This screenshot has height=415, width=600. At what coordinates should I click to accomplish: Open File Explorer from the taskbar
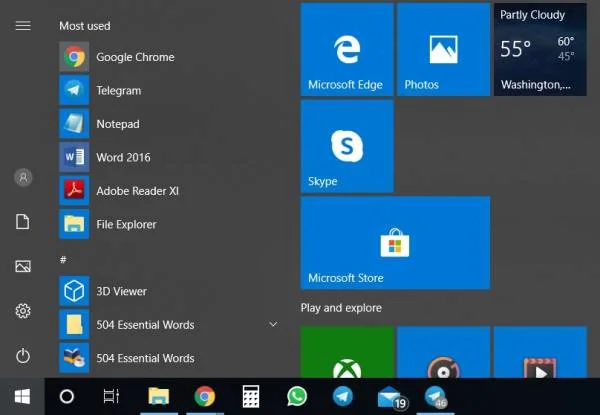(159, 396)
